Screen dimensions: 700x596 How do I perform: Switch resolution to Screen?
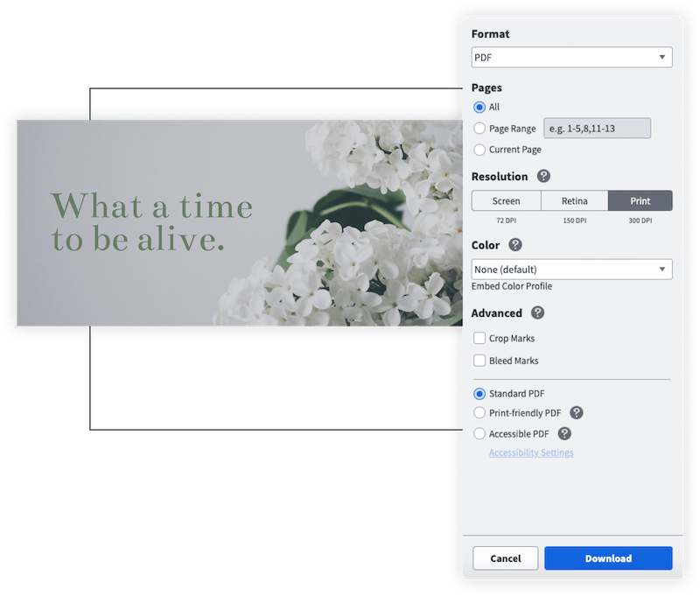click(507, 201)
